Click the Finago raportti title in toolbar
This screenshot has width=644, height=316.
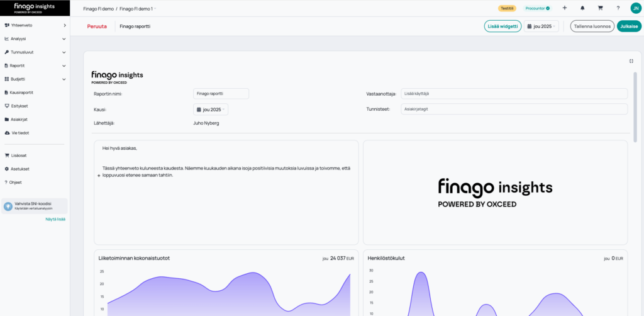(135, 26)
